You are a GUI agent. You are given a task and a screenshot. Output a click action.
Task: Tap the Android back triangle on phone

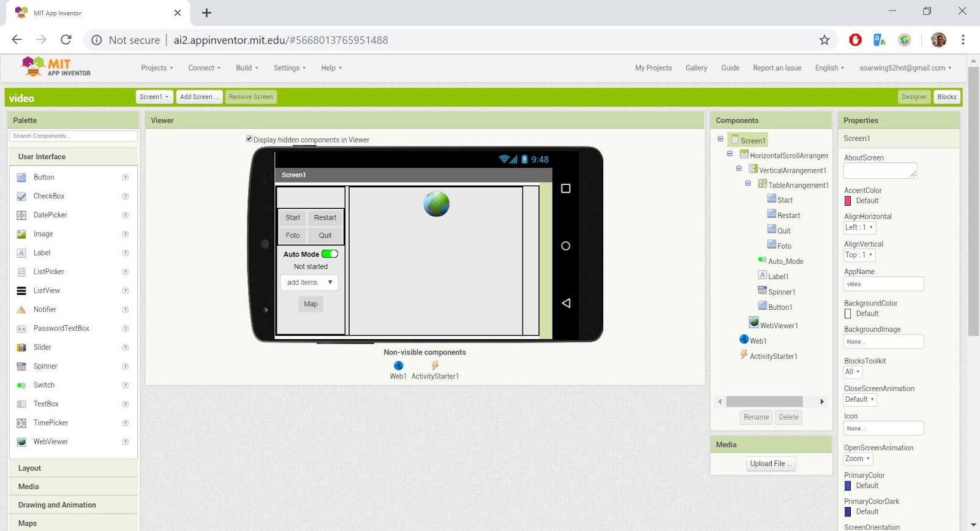coord(566,303)
